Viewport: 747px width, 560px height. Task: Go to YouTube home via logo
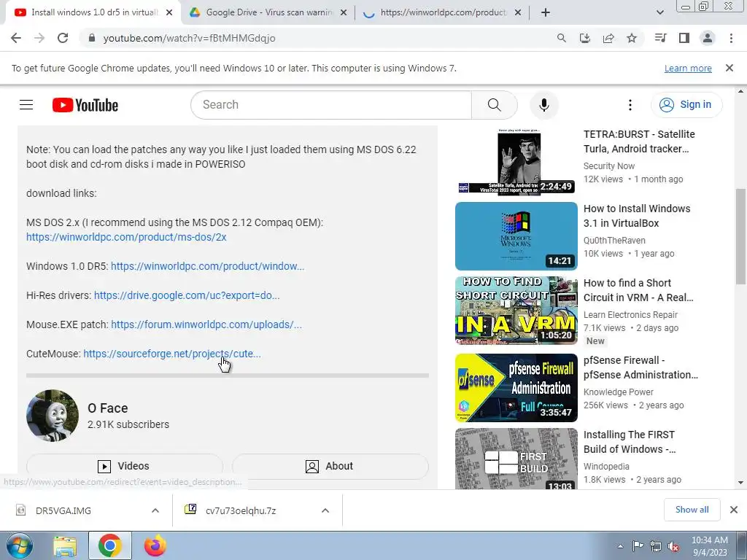point(85,105)
